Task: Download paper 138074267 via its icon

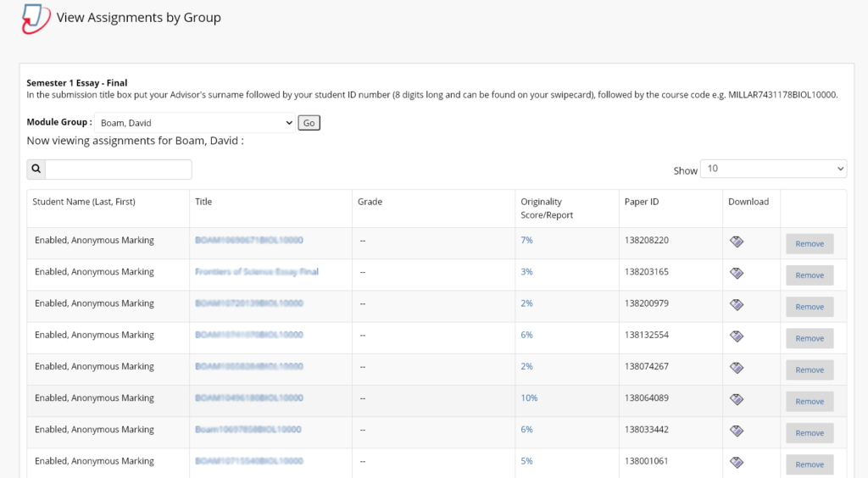Action: [x=737, y=367]
